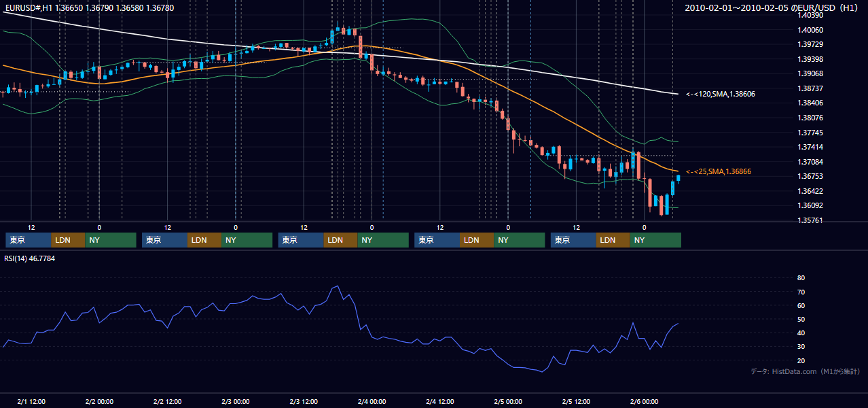Click the 2/6 00:00 date label

point(644,401)
